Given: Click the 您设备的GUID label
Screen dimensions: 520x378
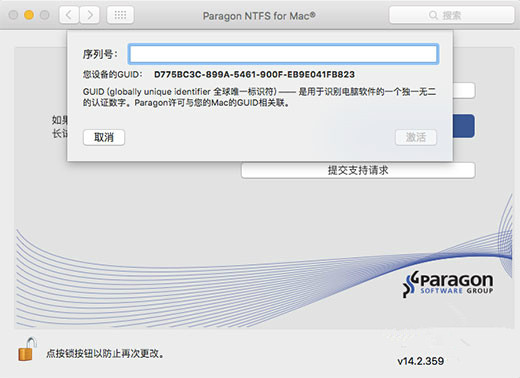Looking at the screenshot, I should coord(113,74).
